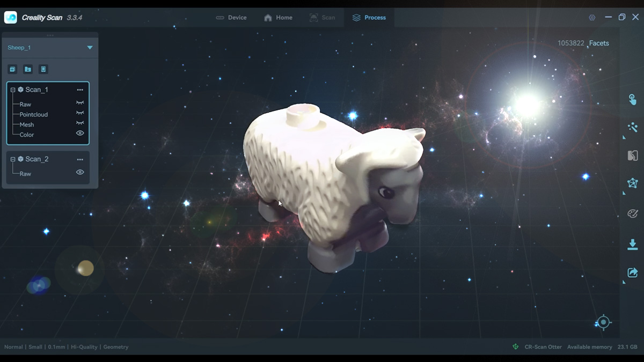
Task: Show the Pointcloud layer of Scan_1
Action: click(x=80, y=113)
